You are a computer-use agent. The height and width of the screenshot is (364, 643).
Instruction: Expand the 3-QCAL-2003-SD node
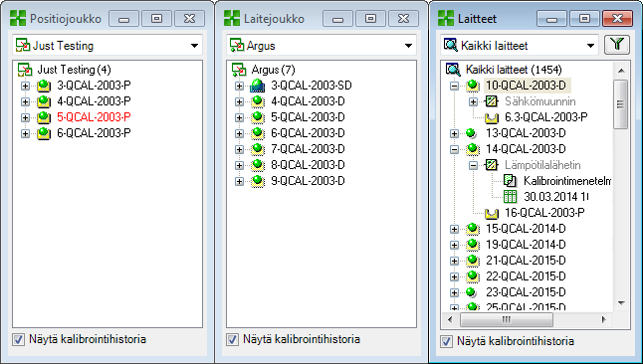pyautogui.click(x=240, y=86)
